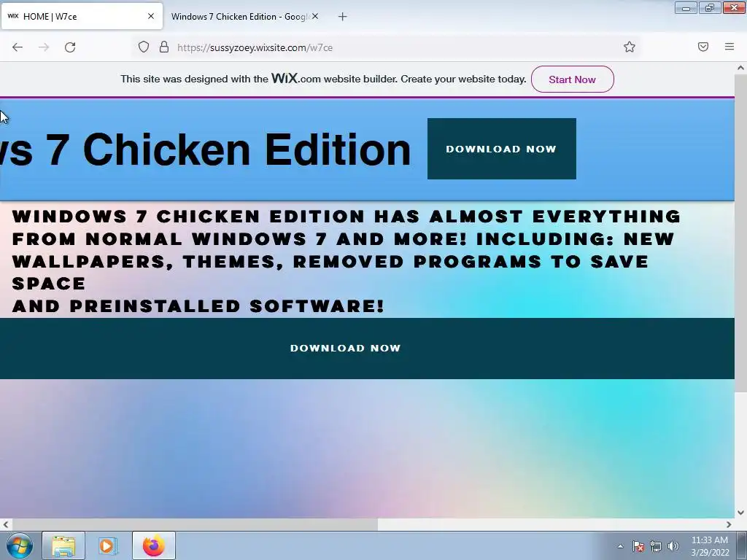This screenshot has height=560, width=747.
Task: Open the volume speaker tray icon
Action: click(673, 546)
